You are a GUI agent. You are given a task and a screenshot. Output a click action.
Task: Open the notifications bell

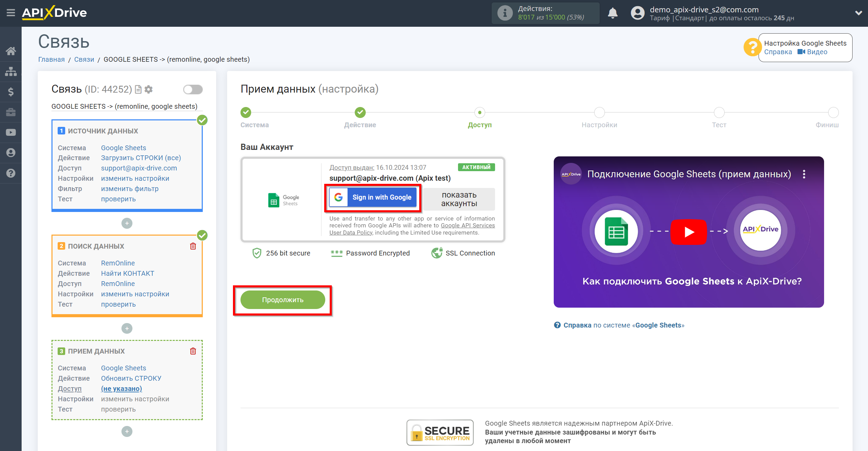(612, 13)
